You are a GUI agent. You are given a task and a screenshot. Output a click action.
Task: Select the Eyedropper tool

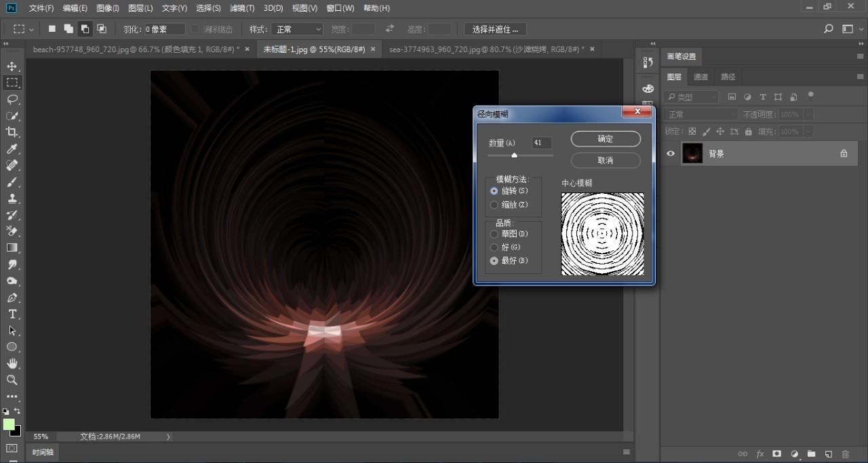pos(12,149)
